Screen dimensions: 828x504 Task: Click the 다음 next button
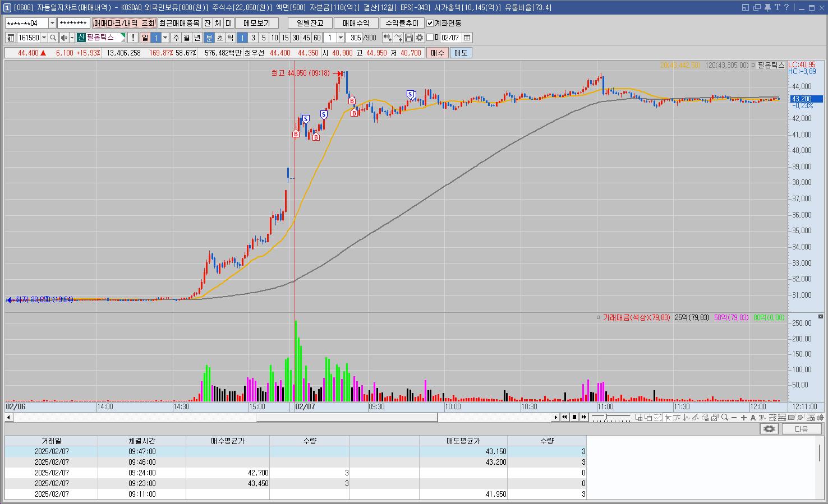click(802, 429)
